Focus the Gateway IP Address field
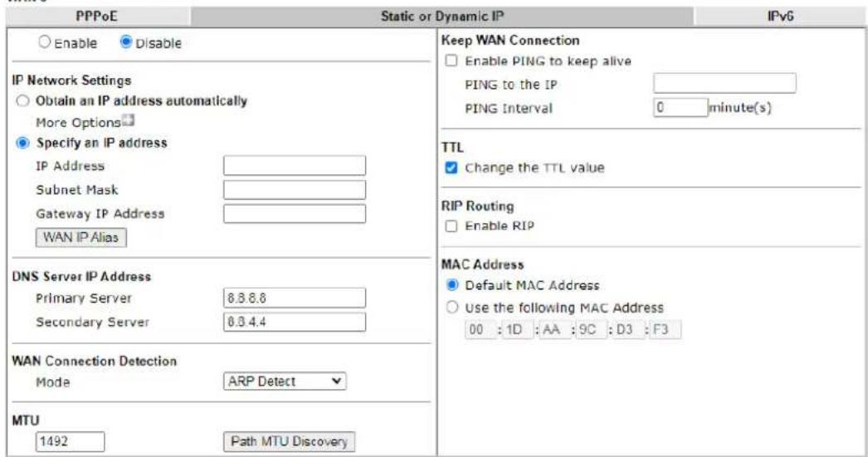 click(295, 213)
